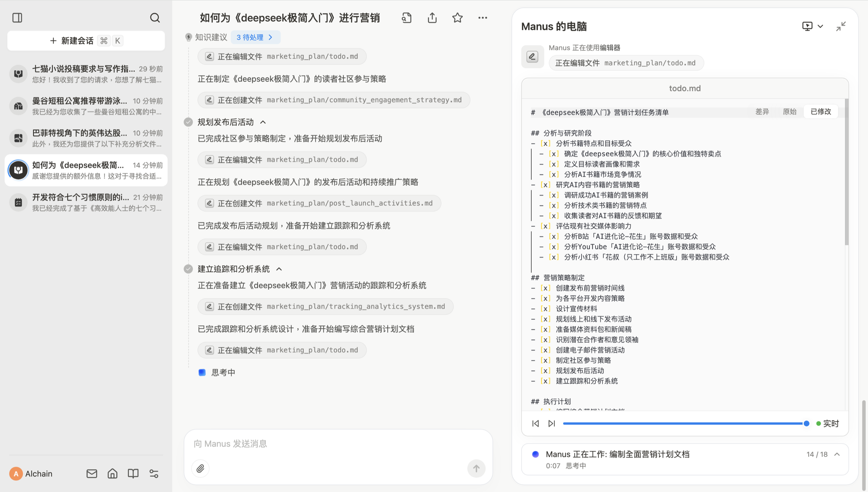This screenshot has height=492, width=868.
Task: Switch to the 差异 diff view tab
Action: (762, 112)
